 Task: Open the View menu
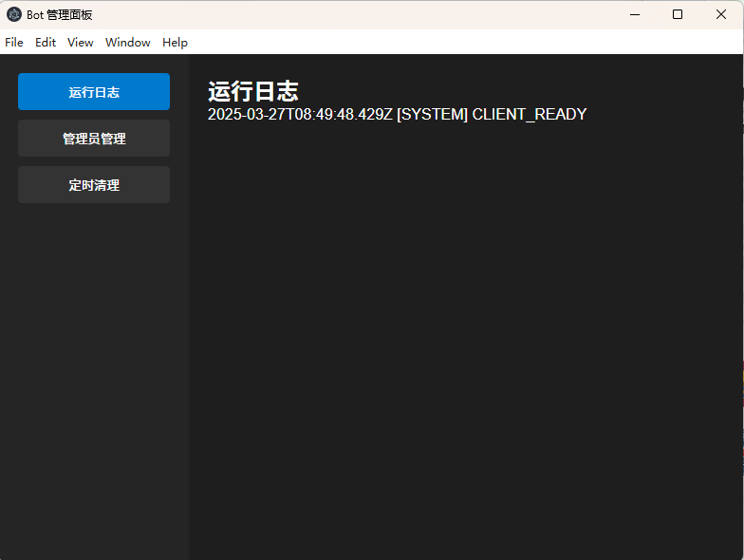coord(80,43)
